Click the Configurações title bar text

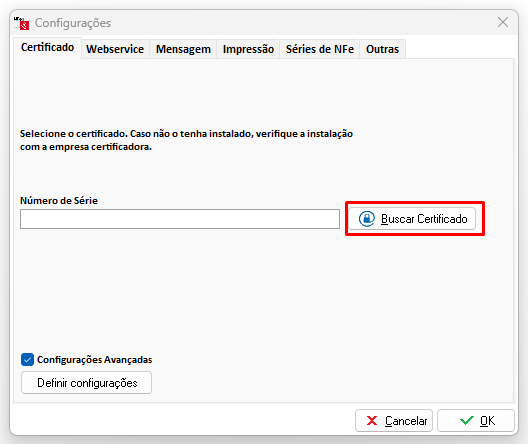point(73,23)
